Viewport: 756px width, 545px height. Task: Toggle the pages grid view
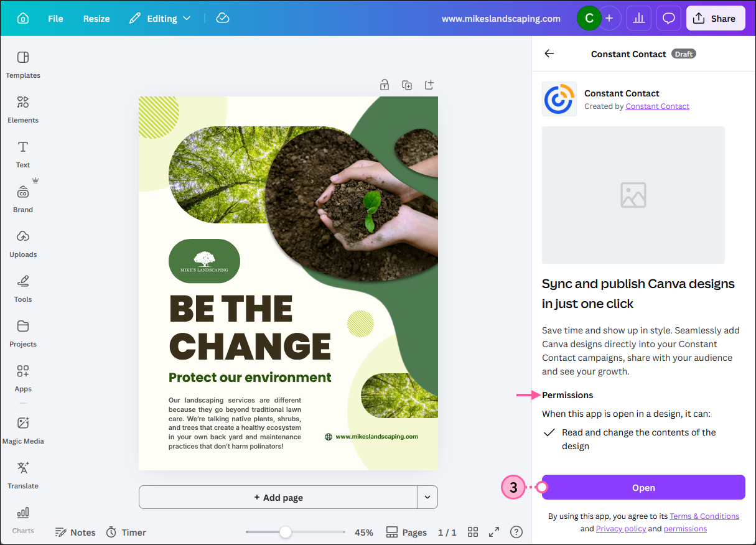[x=473, y=532]
